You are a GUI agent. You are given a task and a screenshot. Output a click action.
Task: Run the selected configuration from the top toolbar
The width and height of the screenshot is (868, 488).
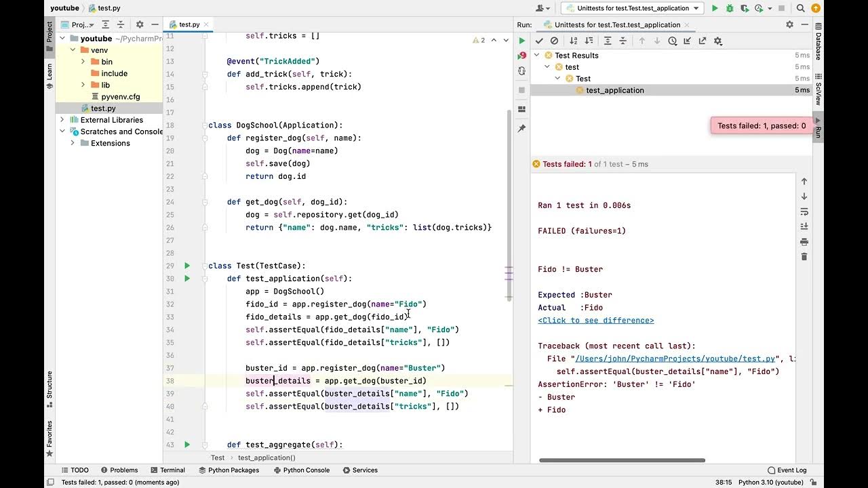click(x=714, y=8)
